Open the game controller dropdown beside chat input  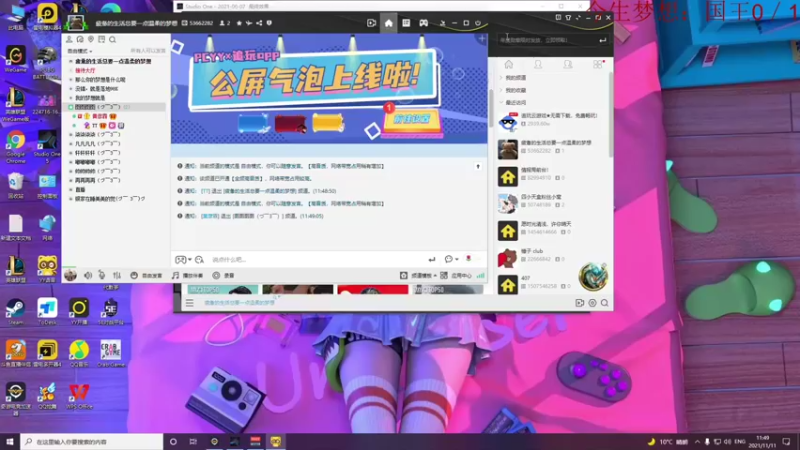pos(183,260)
